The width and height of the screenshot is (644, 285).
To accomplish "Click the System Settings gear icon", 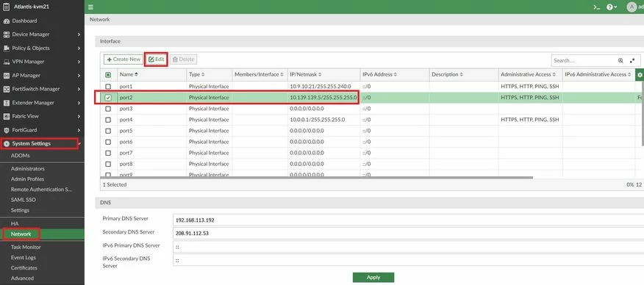I will [x=6, y=144].
